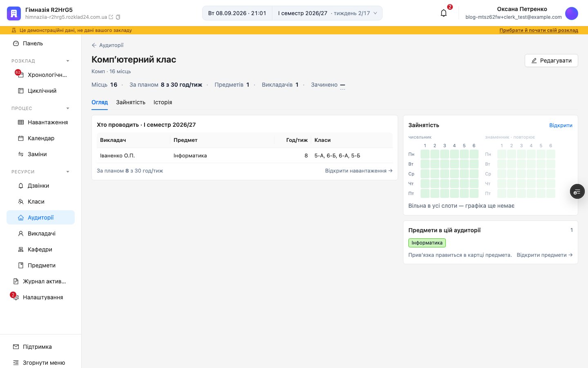Open Хронологічний schedule in sidebar
This screenshot has width=588, height=368.
41,75
